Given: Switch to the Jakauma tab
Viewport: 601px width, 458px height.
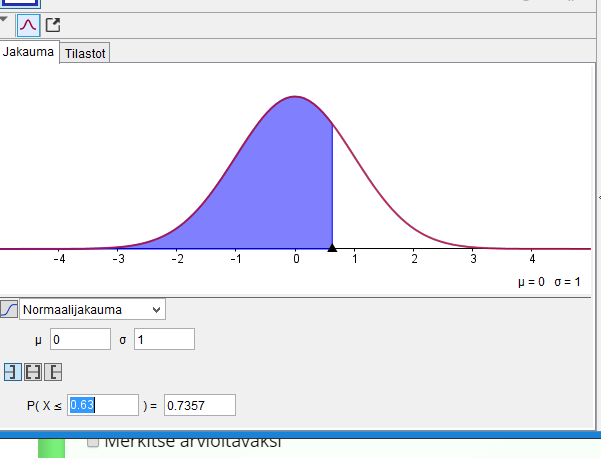Looking at the screenshot, I should tap(28, 52).
